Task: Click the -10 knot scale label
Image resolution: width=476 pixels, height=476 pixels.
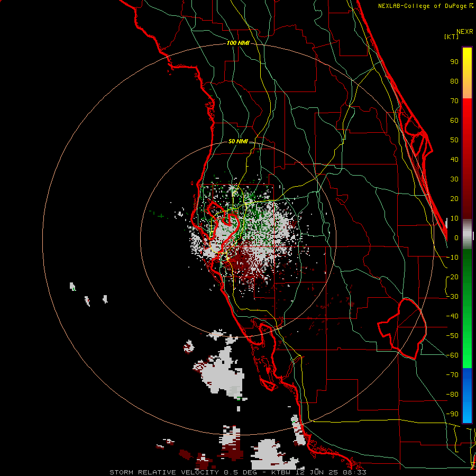Action: click(452, 258)
